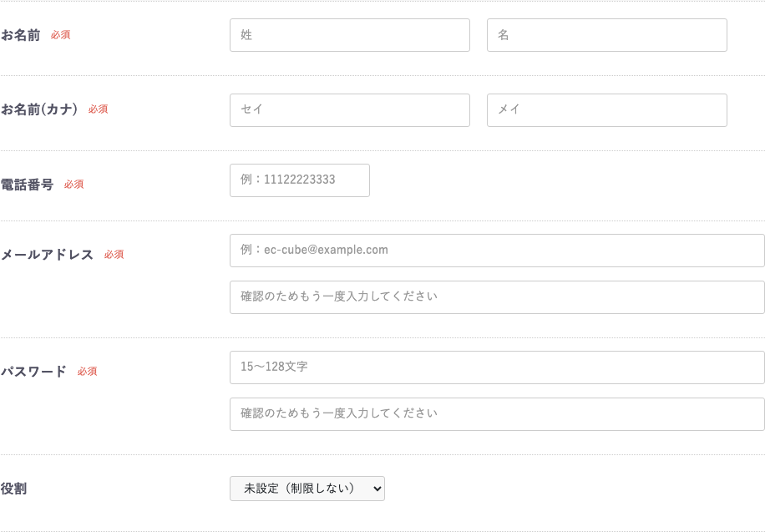Click the お名前 label text

click(x=21, y=35)
